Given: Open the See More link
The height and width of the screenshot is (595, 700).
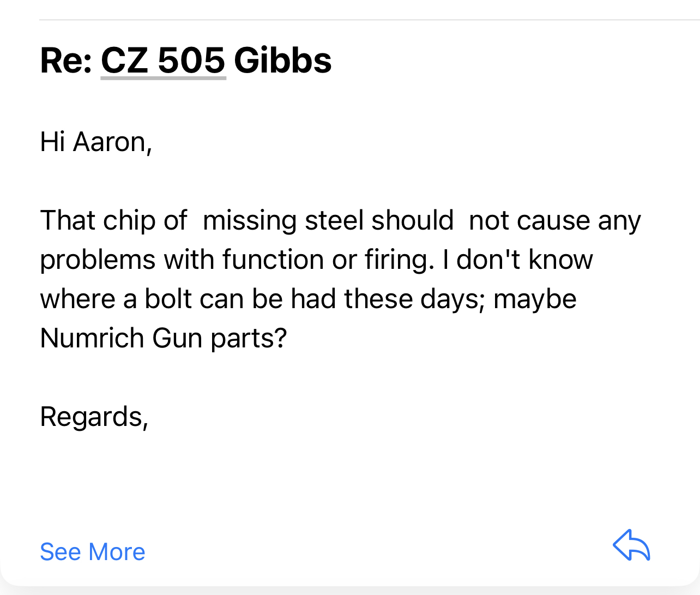Looking at the screenshot, I should [93, 552].
